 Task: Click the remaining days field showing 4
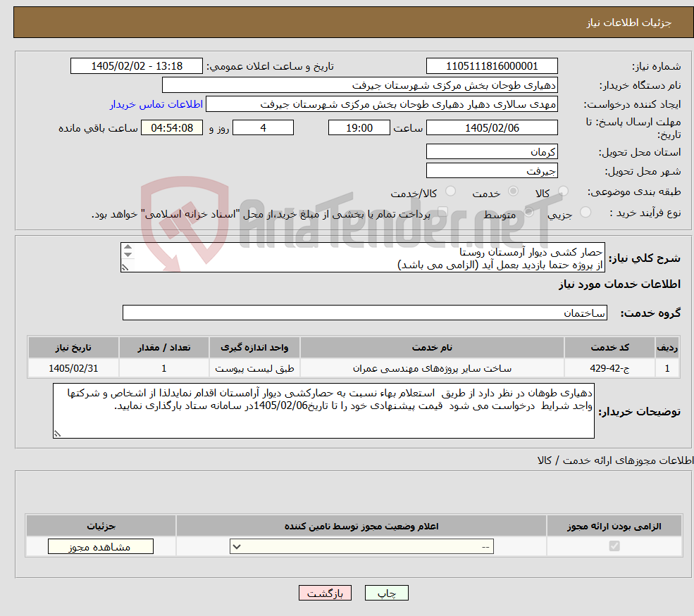point(263,128)
